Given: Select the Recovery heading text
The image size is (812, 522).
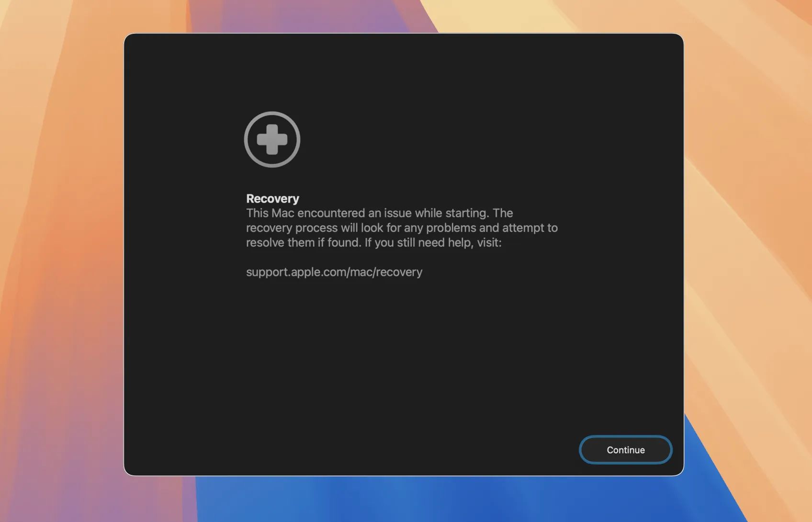Looking at the screenshot, I should pos(272,198).
